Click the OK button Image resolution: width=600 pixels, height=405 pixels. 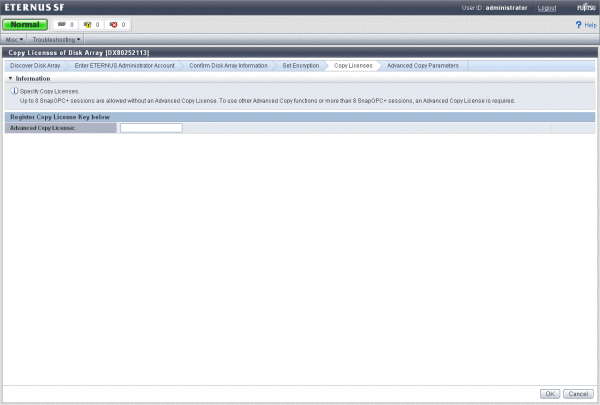[550, 394]
